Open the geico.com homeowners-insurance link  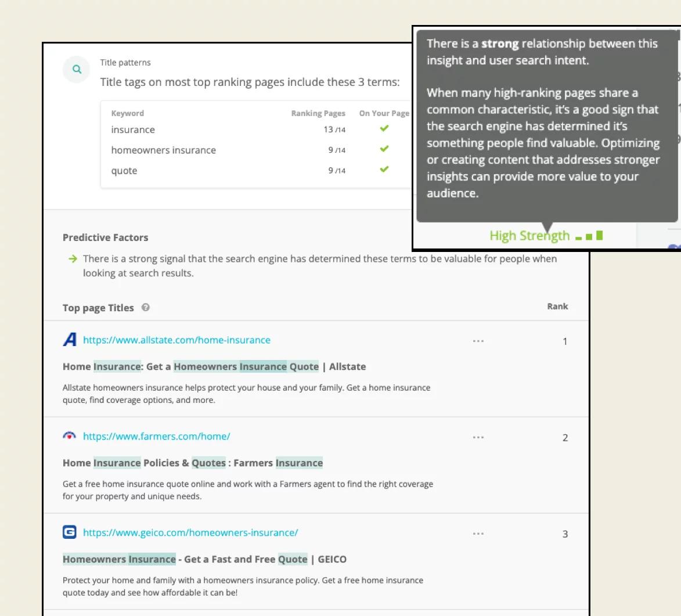coord(190,533)
